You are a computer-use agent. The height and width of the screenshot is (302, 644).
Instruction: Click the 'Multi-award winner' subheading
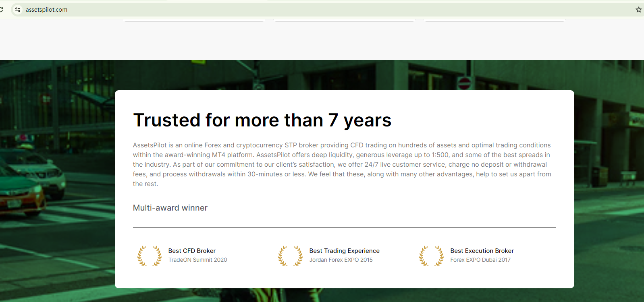point(170,208)
